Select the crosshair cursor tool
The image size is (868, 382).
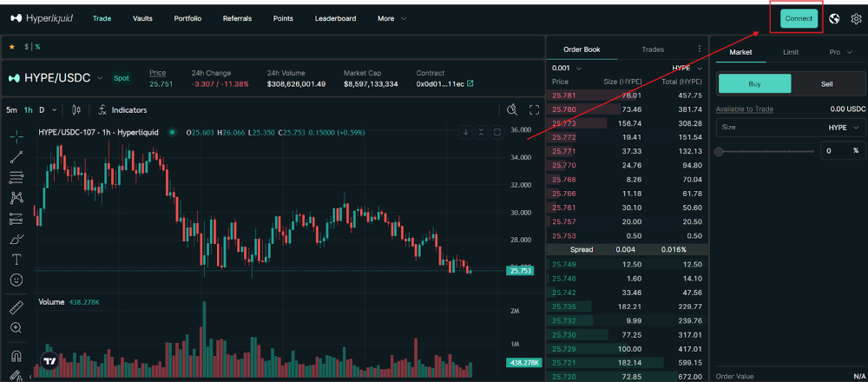pos(16,136)
